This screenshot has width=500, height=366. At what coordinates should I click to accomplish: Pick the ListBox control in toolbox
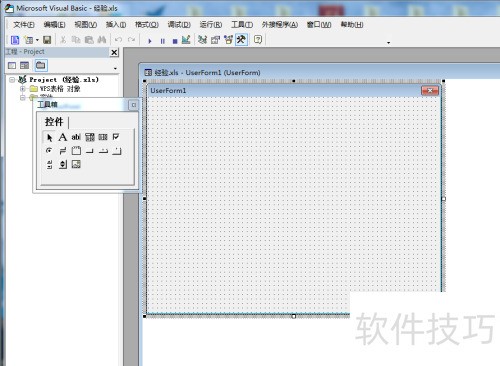tap(103, 137)
